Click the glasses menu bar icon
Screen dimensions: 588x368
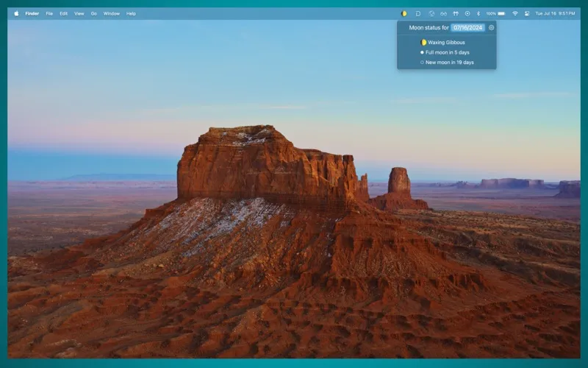(443, 13)
